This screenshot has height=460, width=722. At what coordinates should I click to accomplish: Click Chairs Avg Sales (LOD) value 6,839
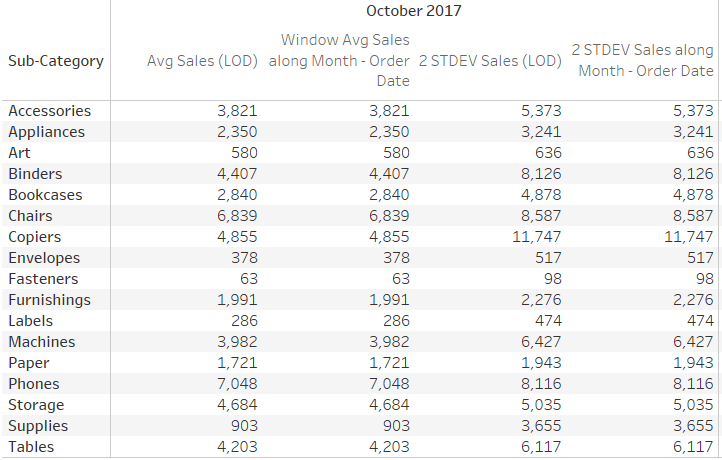pos(237,216)
